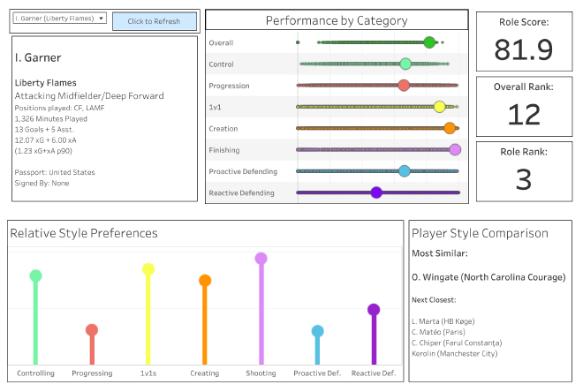Click the Controlling lollipop marker

[35, 275]
